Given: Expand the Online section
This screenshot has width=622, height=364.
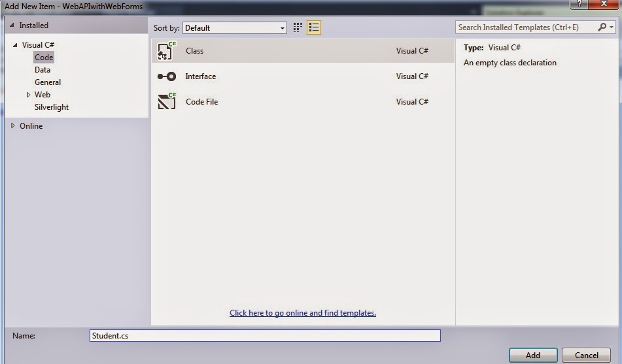Looking at the screenshot, I should (12, 126).
